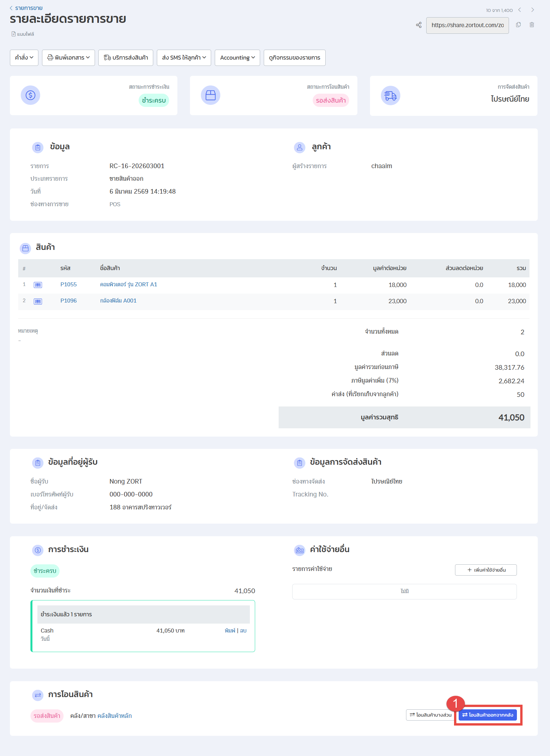The image size is (550, 756).
Task: Click the trash icon to delete the order
Action: click(x=532, y=25)
